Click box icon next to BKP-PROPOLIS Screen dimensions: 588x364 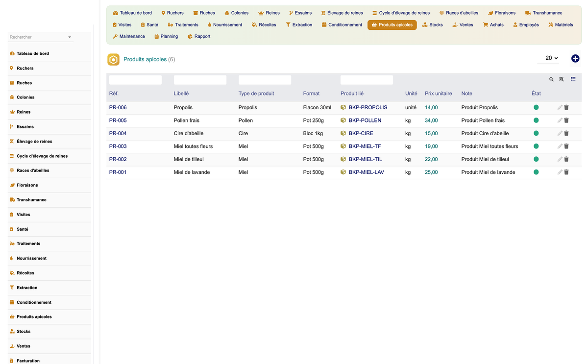[x=343, y=107]
